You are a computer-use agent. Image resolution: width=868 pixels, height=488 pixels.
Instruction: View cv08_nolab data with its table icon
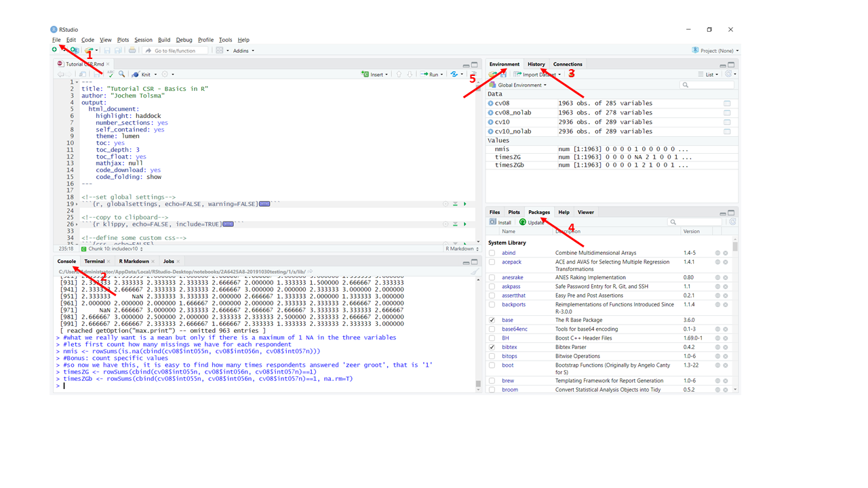(x=727, y=113)
